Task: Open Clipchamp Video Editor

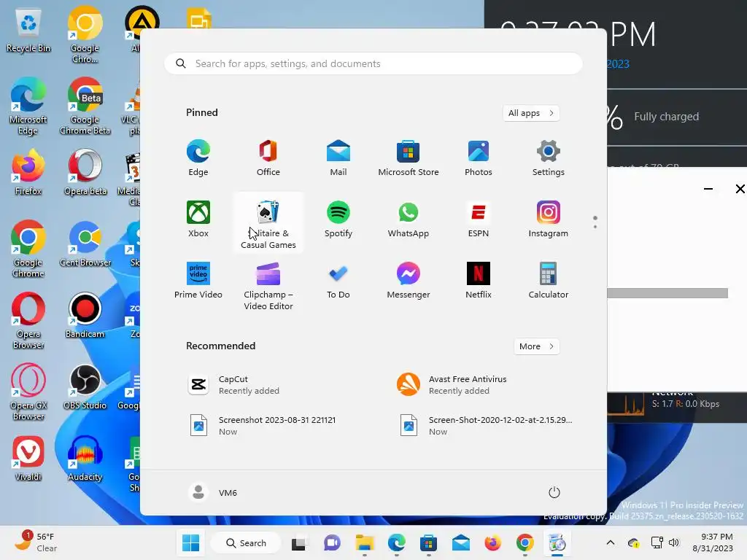Action: (x=268, y=286)
